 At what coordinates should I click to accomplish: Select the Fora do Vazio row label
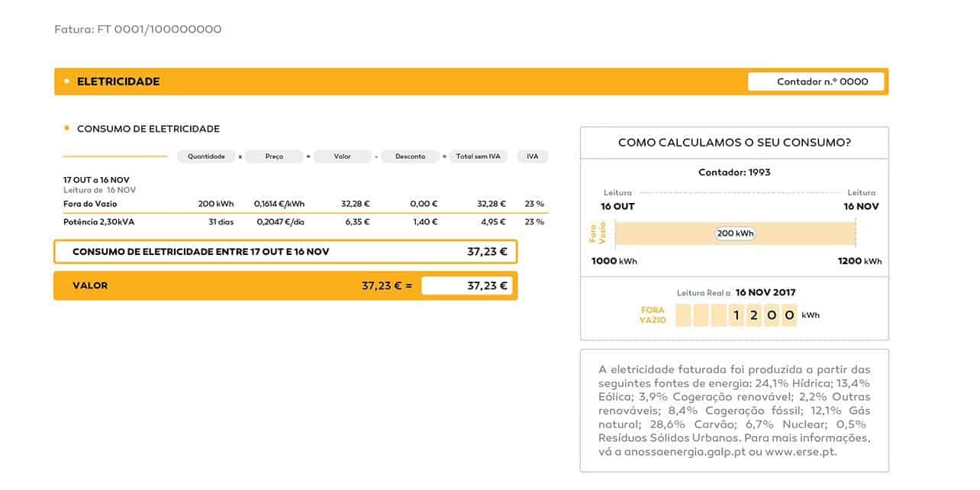pyautogui.click(x=90, y=204)
